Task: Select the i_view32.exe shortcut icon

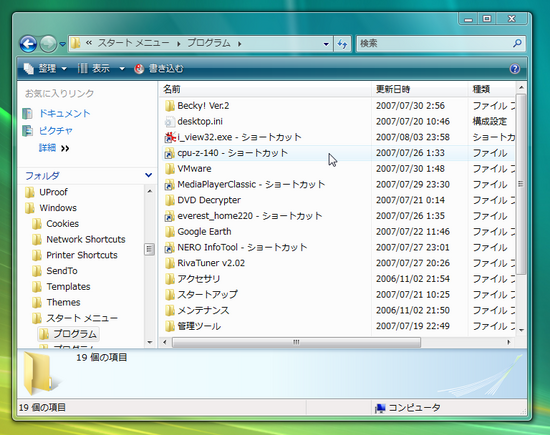Action: coord(170,137)
